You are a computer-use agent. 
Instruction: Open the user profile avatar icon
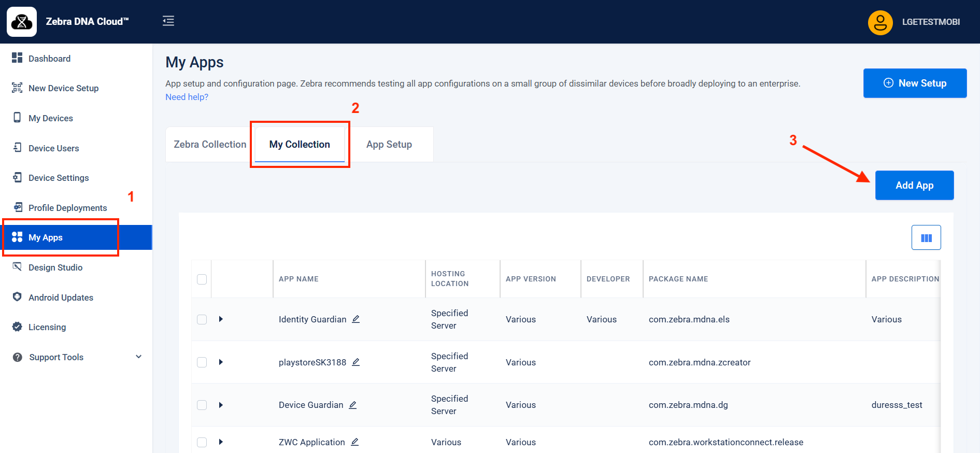pyautogui.click(x=880, y=22)
